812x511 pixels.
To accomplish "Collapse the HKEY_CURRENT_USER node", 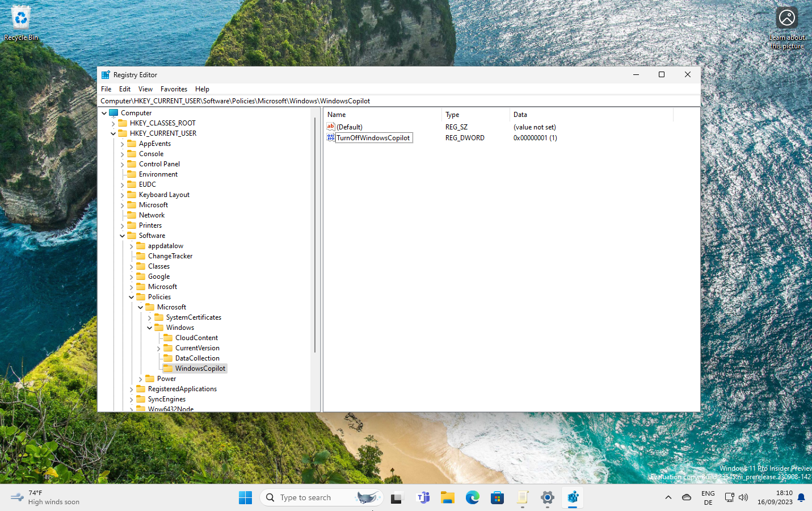I will tap(113, 133).
